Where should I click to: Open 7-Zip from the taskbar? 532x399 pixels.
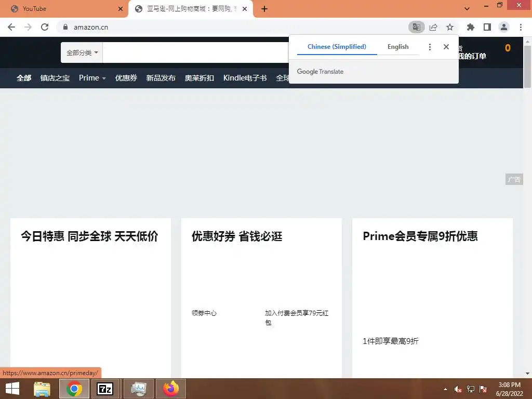(x=105, y=389)
